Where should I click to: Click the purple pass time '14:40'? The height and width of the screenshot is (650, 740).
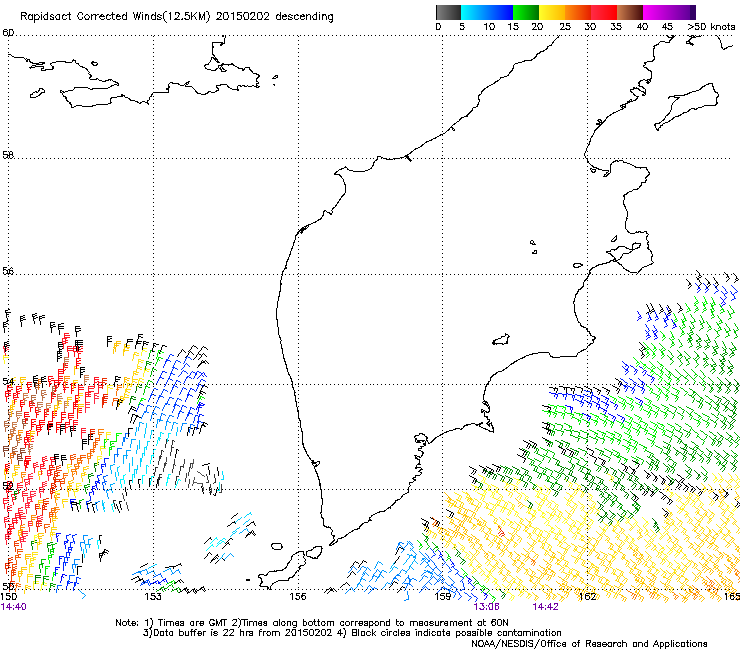click(14, 607)
